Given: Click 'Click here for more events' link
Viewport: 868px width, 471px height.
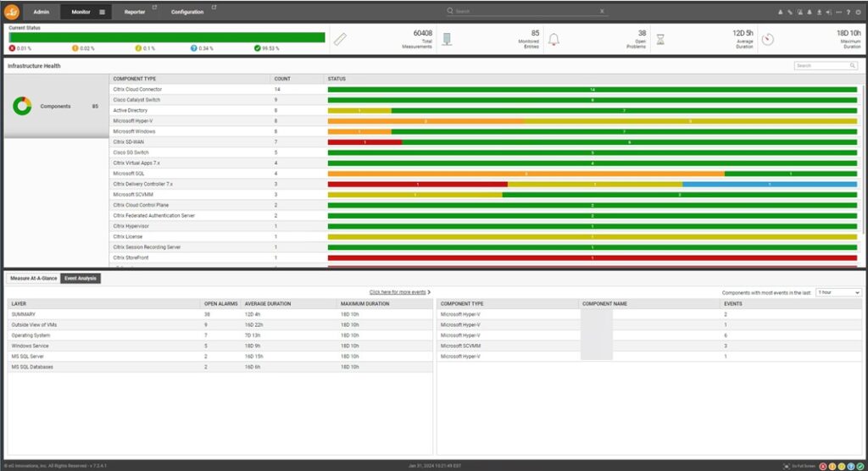Looking at the screenshot, I should tap(398, 292).
